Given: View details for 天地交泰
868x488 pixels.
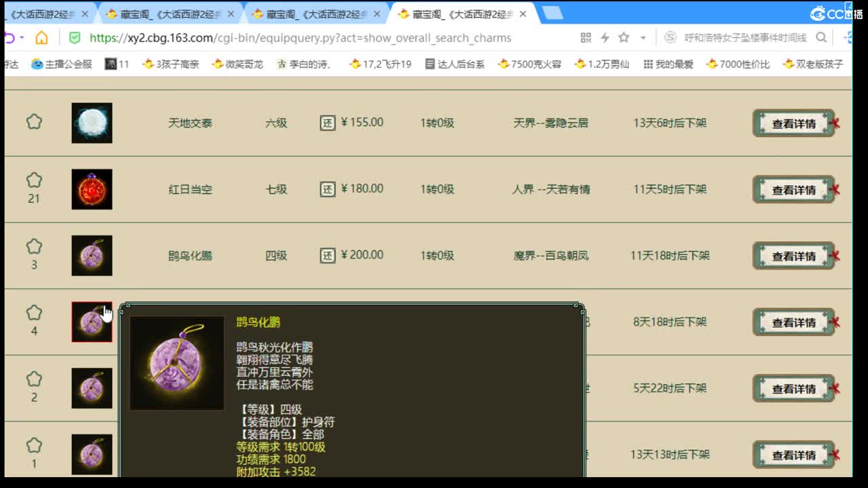Looking at the screenshot, I should (x=793, y=123).
